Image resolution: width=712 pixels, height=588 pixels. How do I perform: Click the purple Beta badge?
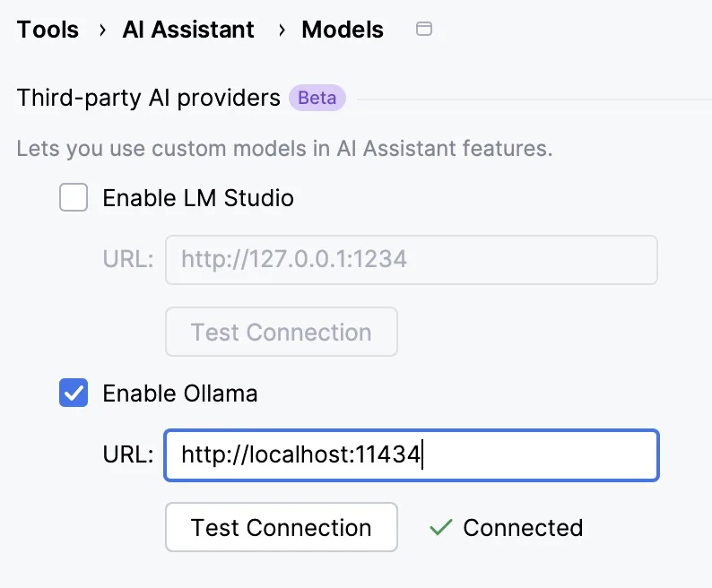[x=317, y=98]
